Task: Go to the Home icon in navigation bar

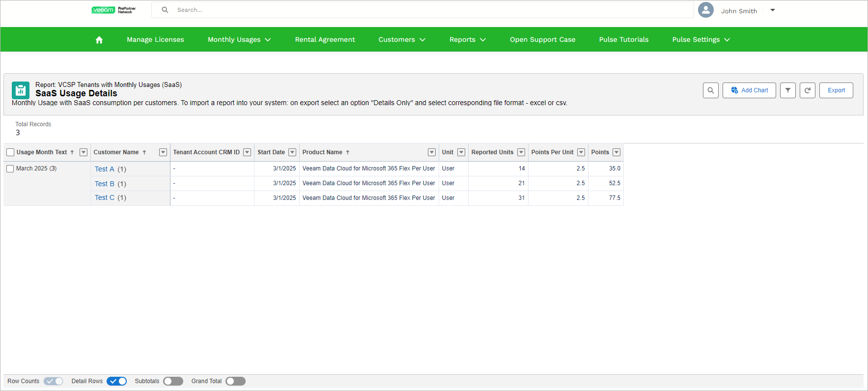Action: 99,40
